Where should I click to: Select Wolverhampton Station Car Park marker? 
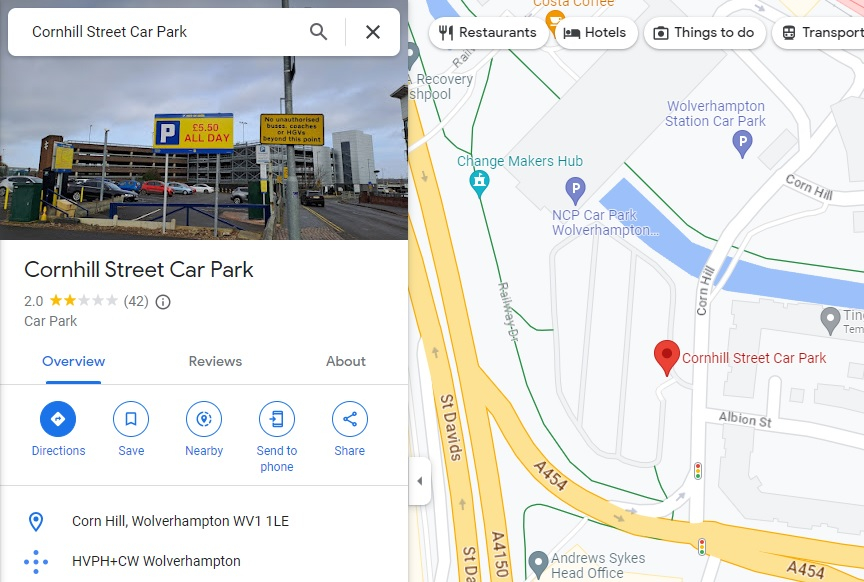pos(742,144)
